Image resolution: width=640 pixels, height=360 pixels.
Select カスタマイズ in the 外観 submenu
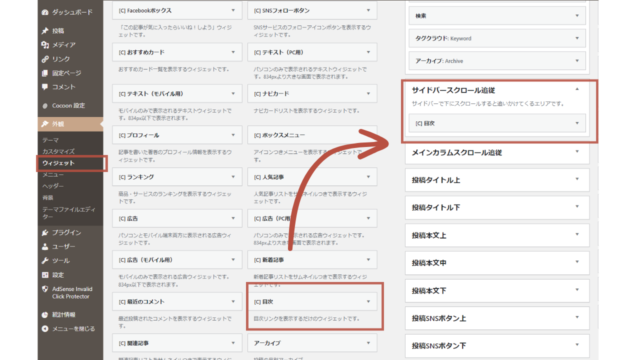pyautogui.click(x=58, y=151)
